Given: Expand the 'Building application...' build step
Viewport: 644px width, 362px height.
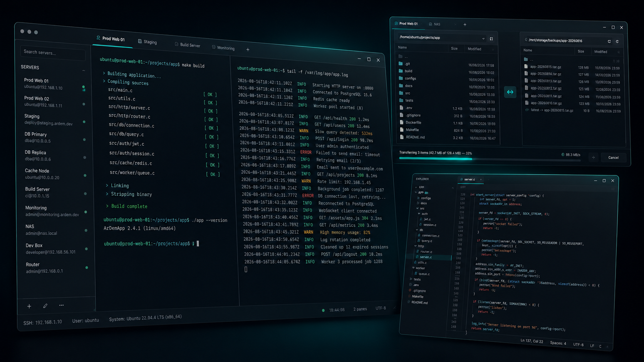Looking at the screenshot, I should 104,73.
